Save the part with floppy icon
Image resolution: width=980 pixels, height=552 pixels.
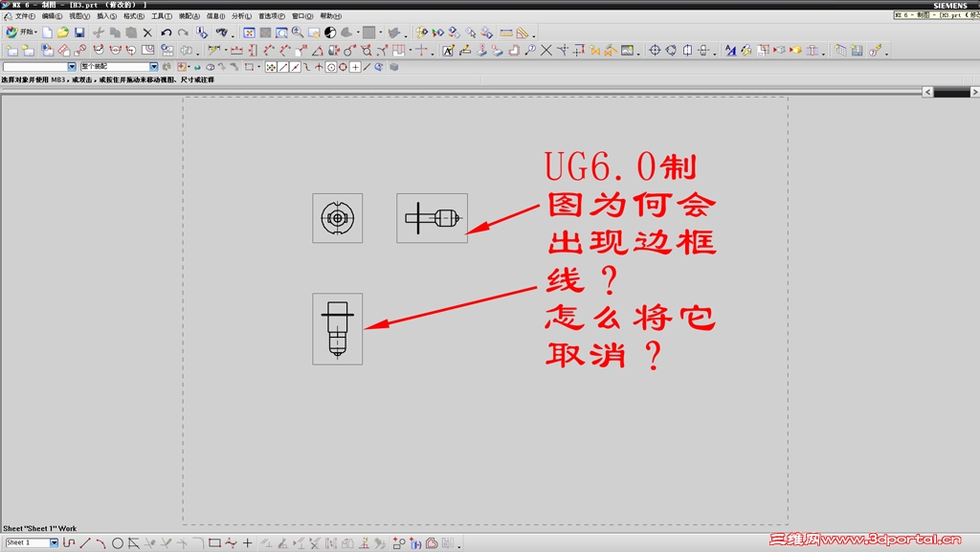[x=79, y=33]
